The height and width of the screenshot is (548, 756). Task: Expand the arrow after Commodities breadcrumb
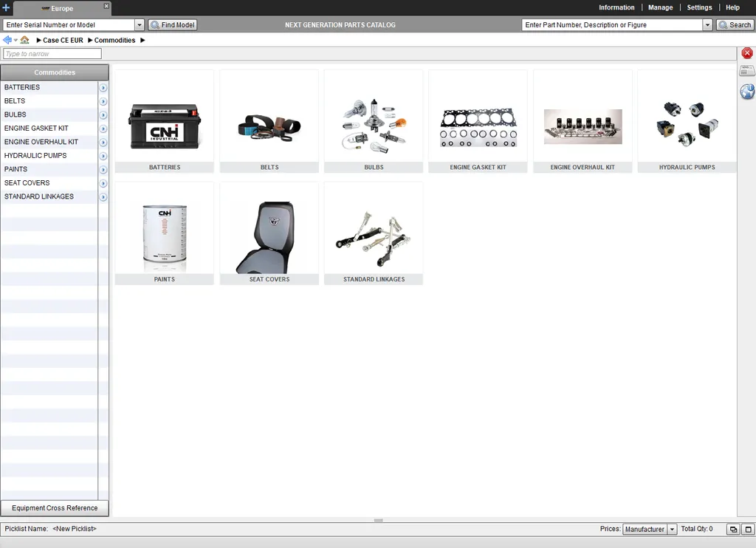coord(142,41)
